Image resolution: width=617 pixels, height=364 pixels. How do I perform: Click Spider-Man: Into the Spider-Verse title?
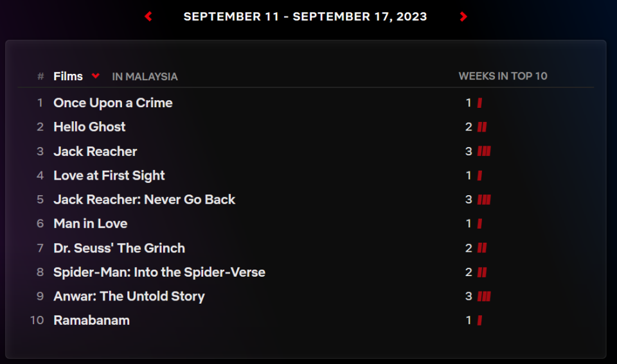click(x=159, y=272)
